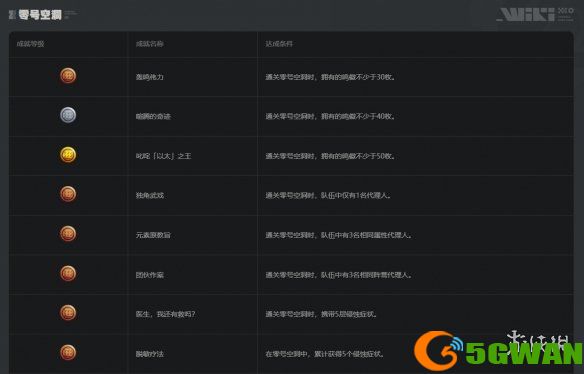Select achievement name in the 30枚 row

(x=150, y=77)
